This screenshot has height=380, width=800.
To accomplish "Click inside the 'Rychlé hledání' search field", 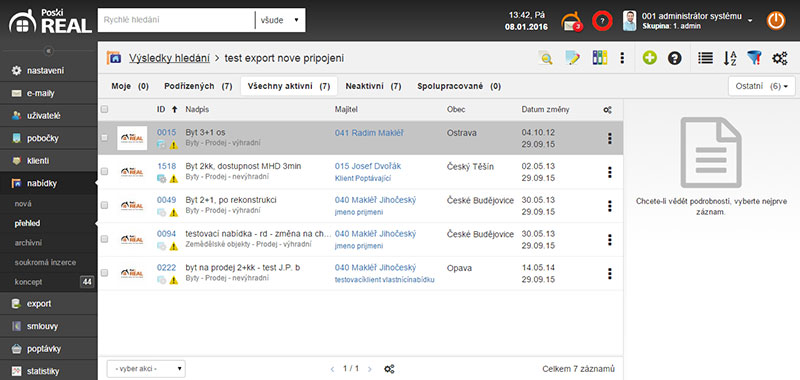I will click(x=176, y=20).
